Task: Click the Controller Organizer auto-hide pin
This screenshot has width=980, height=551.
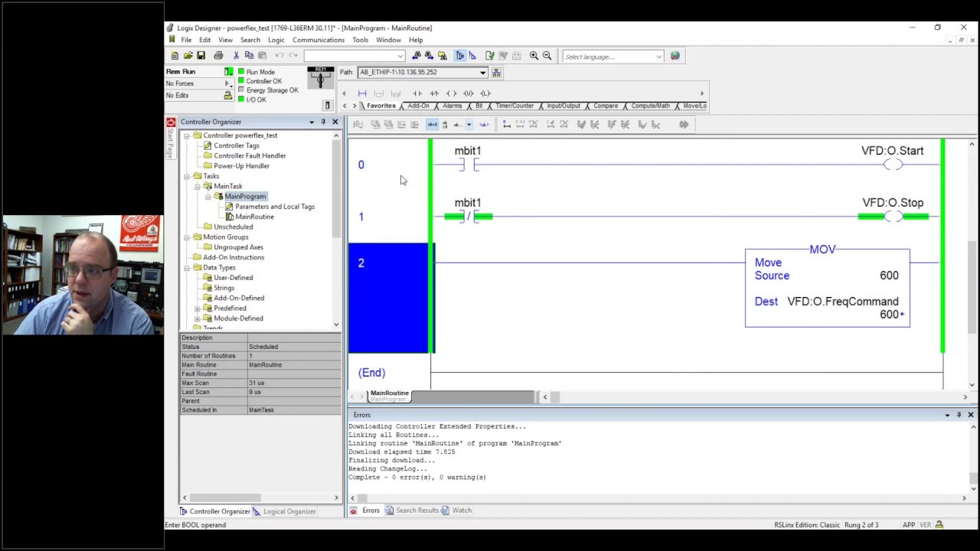Action: coord(323,122)
